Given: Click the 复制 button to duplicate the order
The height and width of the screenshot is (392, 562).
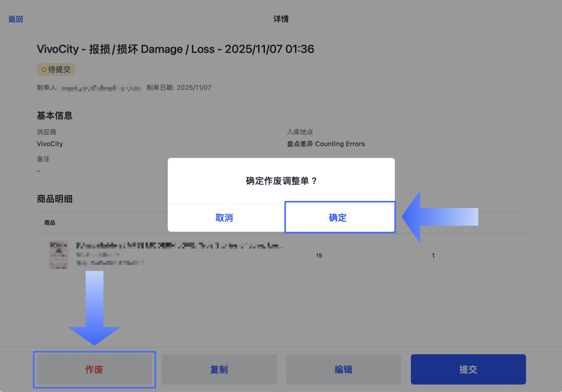Looking at the screenshot, I should tap(219, 369).
